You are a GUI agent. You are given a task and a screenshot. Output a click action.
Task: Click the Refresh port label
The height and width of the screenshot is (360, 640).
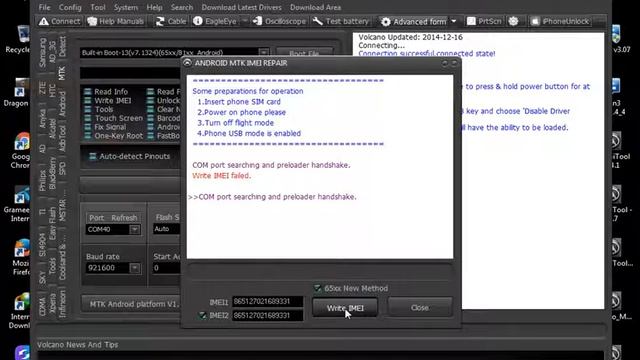coord(124,218)
